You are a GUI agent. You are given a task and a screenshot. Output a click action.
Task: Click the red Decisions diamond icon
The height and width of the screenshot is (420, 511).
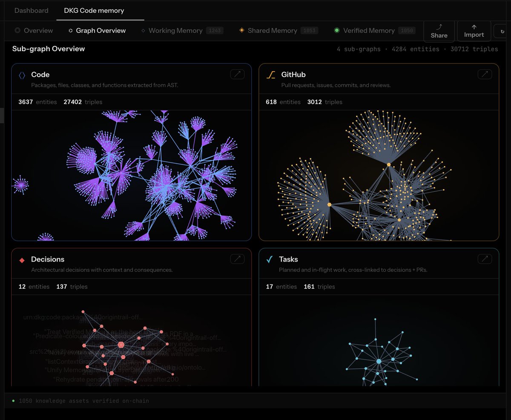tap(22, 260)
